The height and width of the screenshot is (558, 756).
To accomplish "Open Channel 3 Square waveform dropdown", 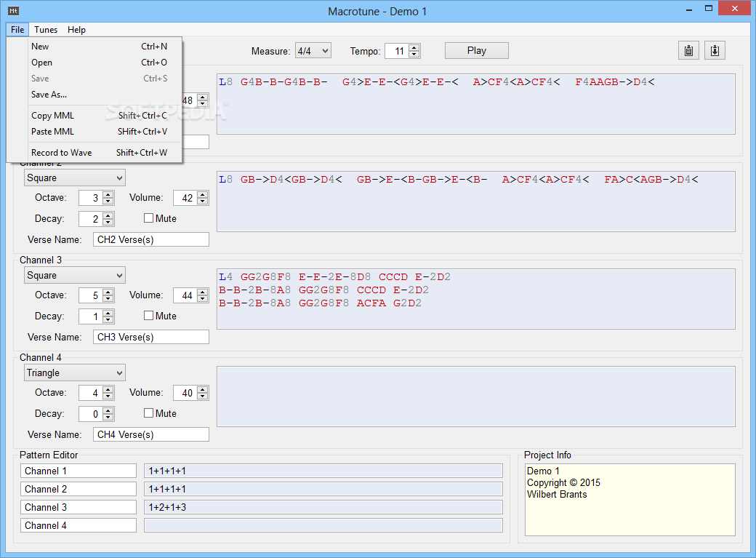I will coord(75,275).
